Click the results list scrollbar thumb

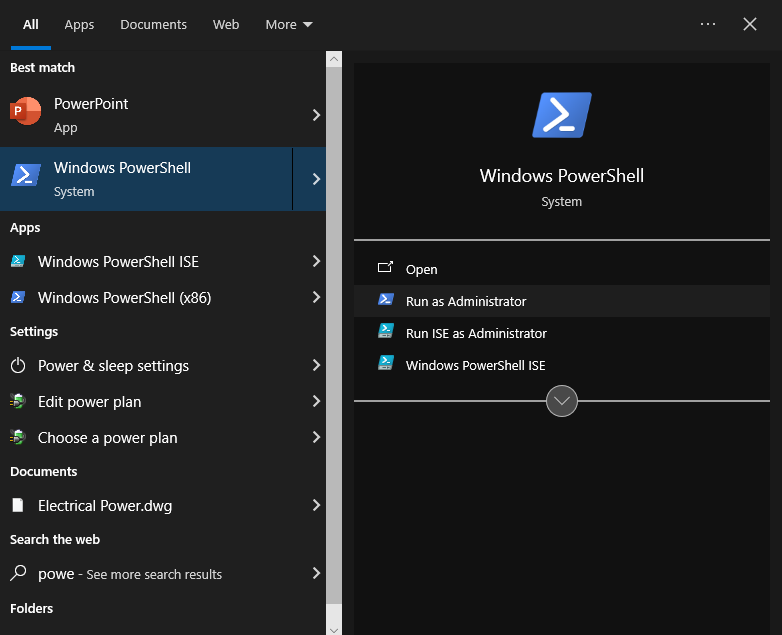coord(334,335)
